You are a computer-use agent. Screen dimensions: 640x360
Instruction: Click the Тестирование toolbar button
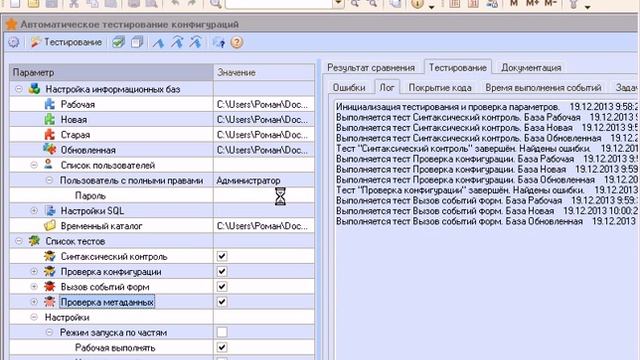(67, 42)
